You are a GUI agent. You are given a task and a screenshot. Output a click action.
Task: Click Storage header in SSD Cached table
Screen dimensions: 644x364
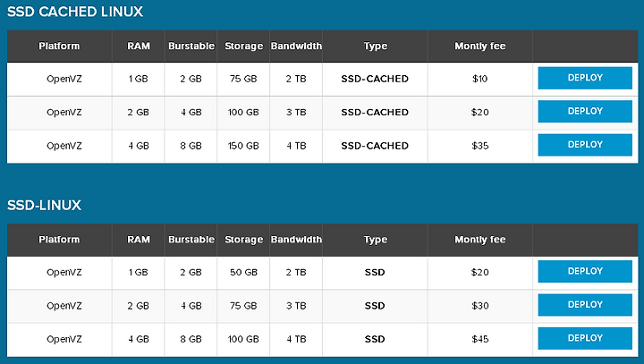(243, 46)
